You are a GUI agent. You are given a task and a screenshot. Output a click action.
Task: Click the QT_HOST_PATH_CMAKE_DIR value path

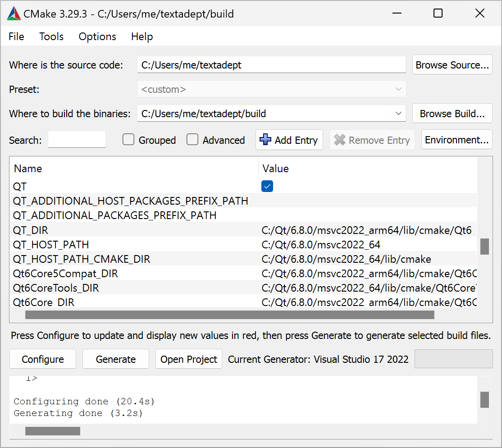(x=346, y=259)
